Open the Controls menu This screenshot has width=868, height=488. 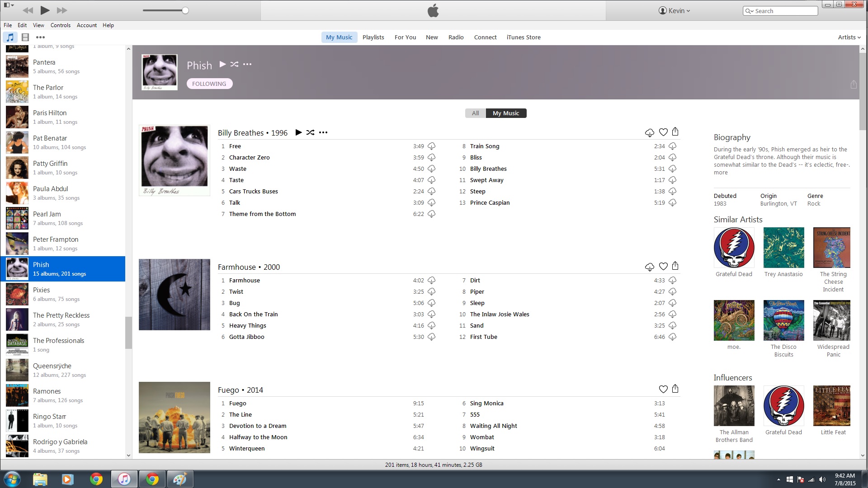pyautogui.click(x=60, y=25)
